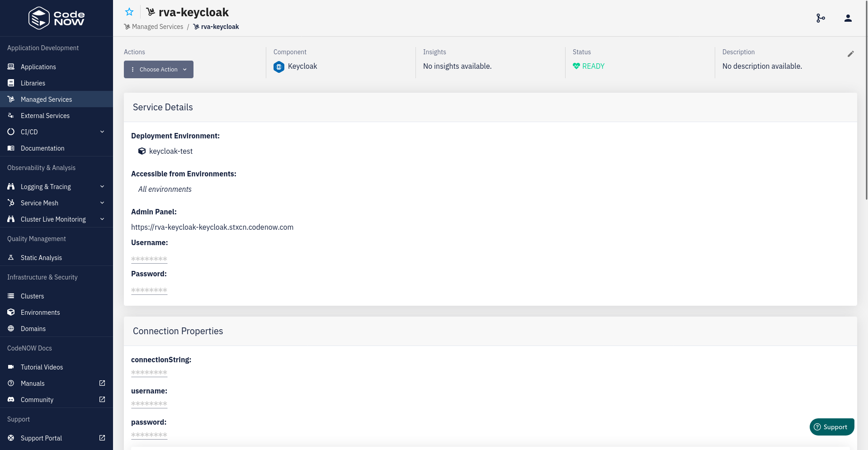868x450 pixels.
Task: Open Environments page from sidebar
Action: coord(57,312)
